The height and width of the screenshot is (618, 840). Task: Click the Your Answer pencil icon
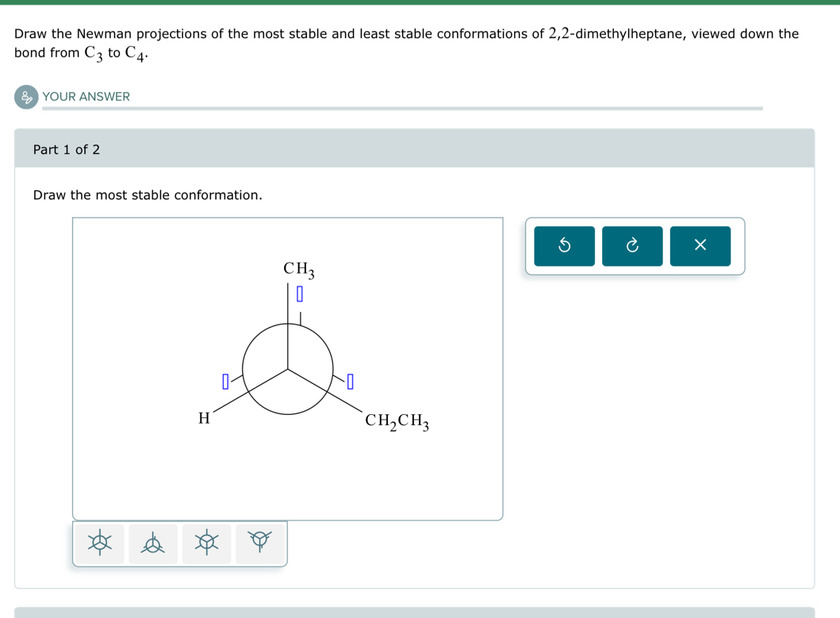point(26,97)
